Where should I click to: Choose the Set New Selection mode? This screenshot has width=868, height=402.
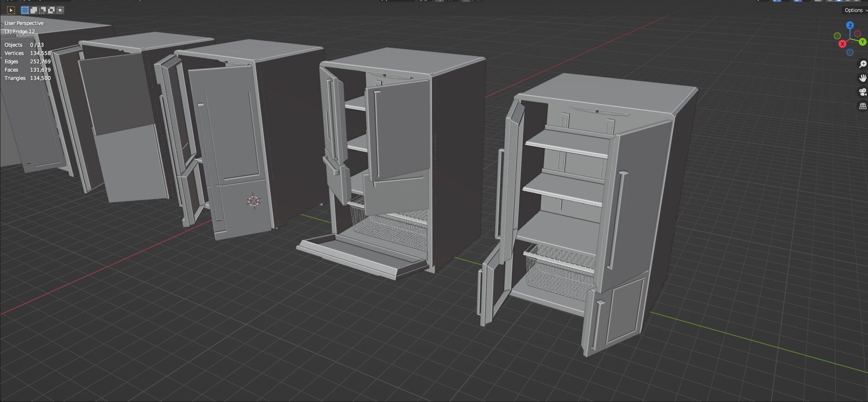pyautogui.click(x=25, y=10)
